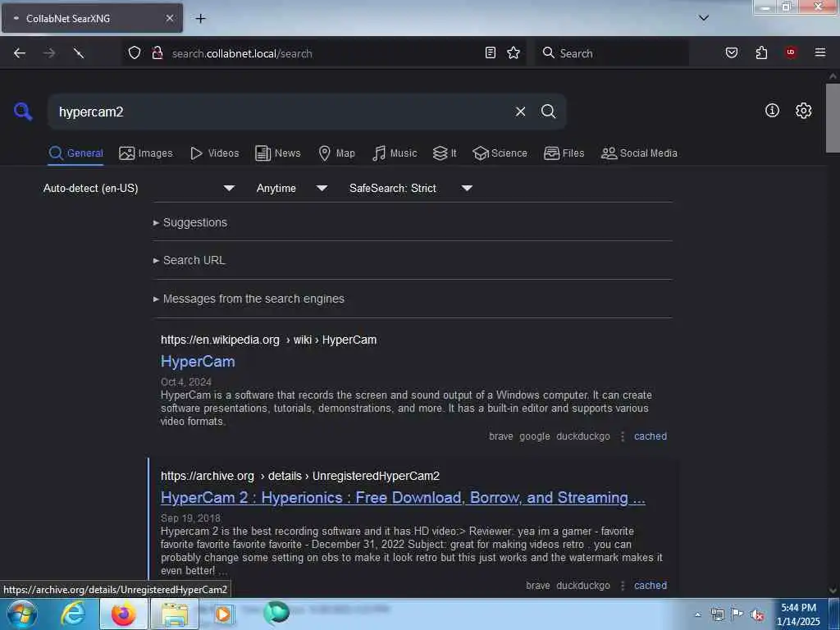Screen dimensions: 840x630
Task: Open the uBlock Origin extension icon
Action: point(791,52)
